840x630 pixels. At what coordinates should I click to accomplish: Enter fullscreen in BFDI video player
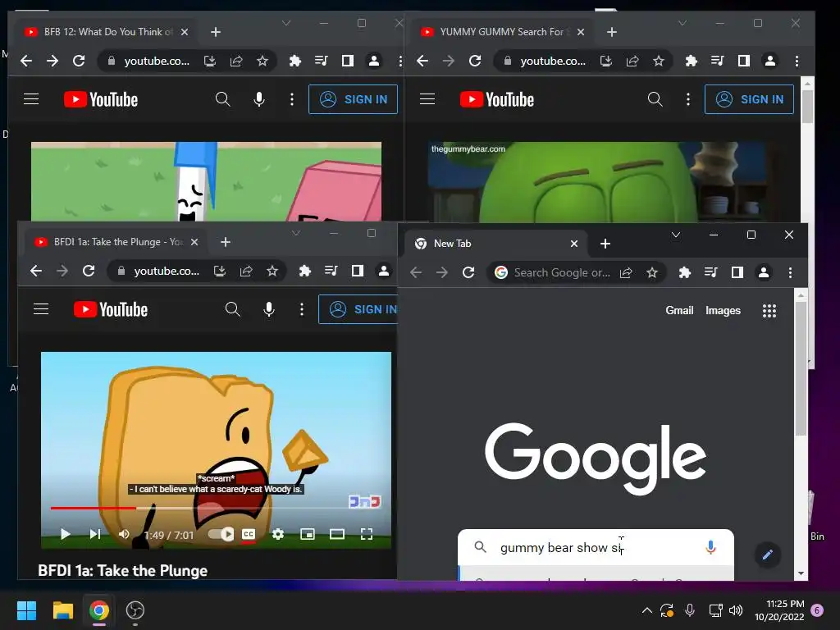(367, 534)
